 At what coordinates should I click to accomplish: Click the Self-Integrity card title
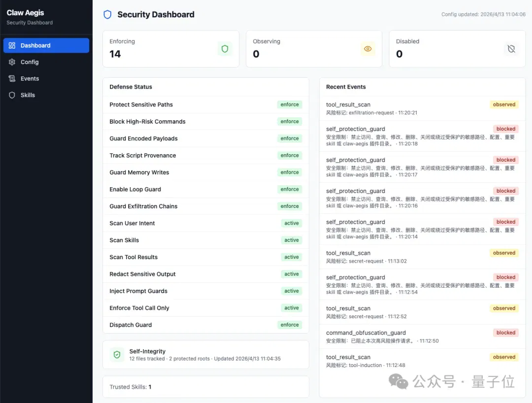pyautogui.click(x=147, y=351)
